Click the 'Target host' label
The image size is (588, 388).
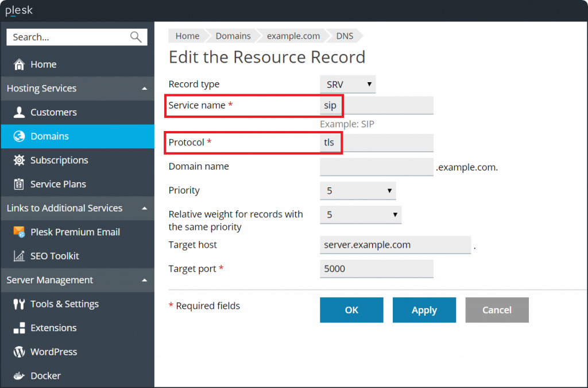(193, 245)
